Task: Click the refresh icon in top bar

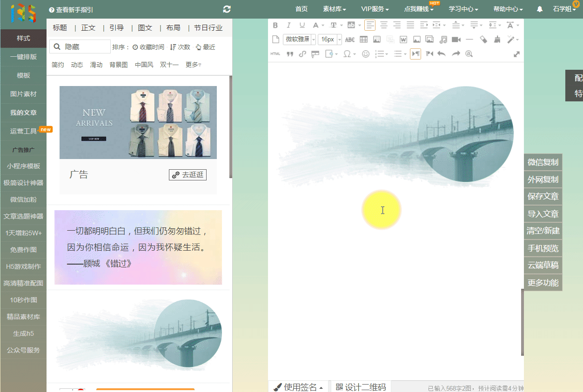Action: (x=227, y=9)
